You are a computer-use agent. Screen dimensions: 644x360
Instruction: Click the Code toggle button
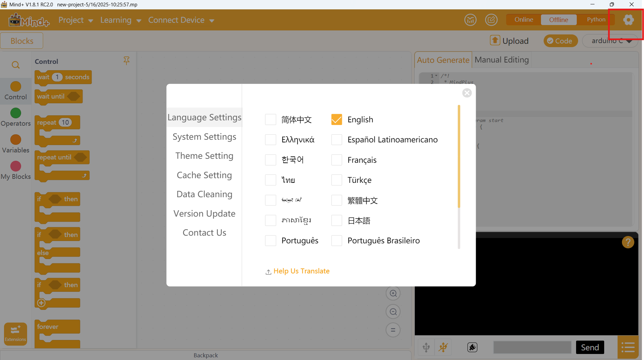pyautogui.click(x=561, y=41)
